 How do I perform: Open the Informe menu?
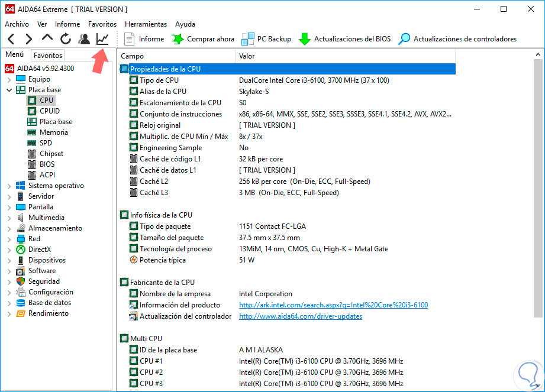[x=67, y=24]
